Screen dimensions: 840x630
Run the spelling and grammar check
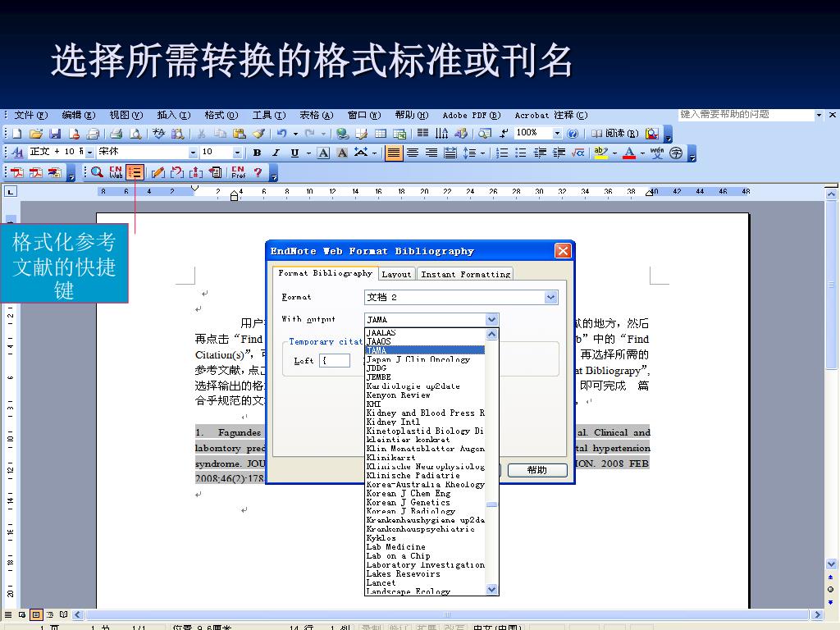pos(158,134)
